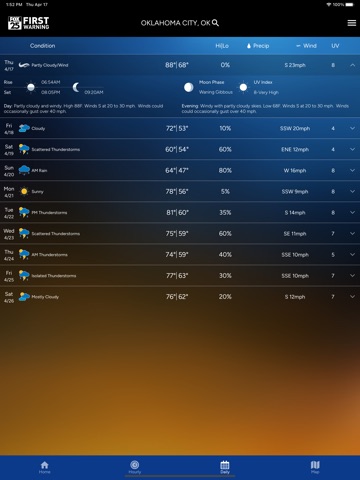Tap the UV column header
Viewport: 360px width, 480px height.
[x=335, y=46]
